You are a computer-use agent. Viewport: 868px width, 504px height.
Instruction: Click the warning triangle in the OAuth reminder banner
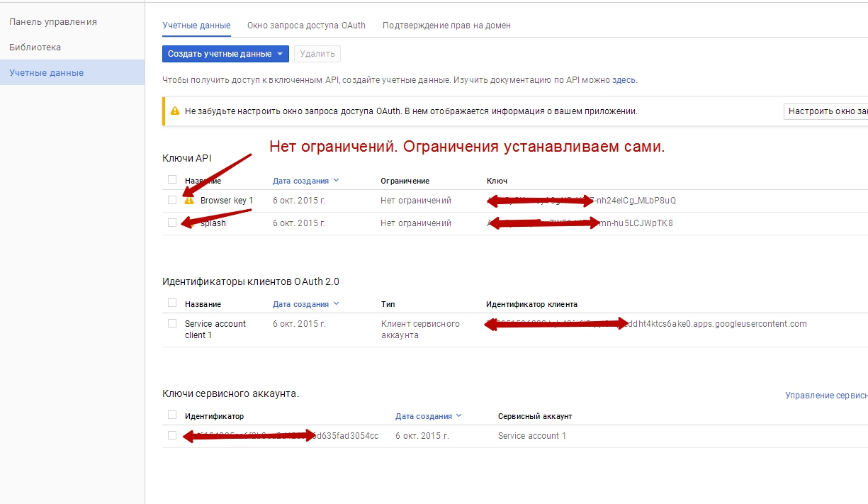174,111
